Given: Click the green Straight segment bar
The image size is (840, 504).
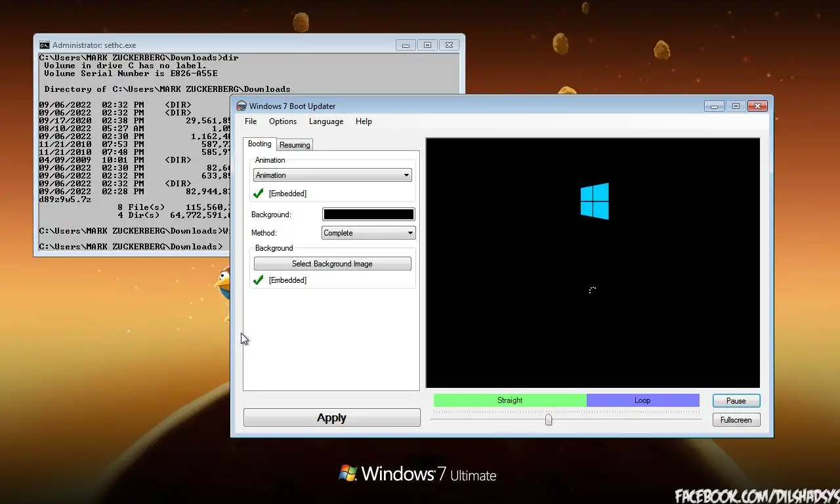Looking at the screenshot, I should (x=510, y=400).
